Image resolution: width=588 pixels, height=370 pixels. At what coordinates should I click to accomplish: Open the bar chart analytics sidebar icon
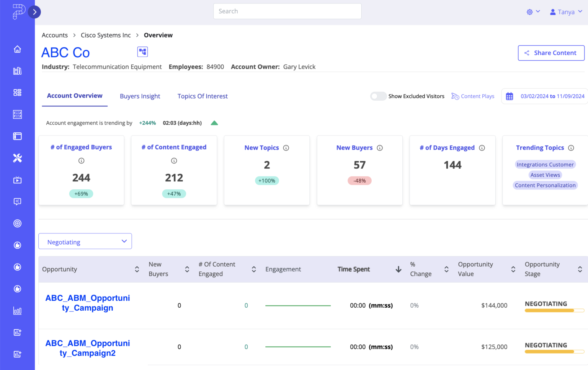coord(17,311)
